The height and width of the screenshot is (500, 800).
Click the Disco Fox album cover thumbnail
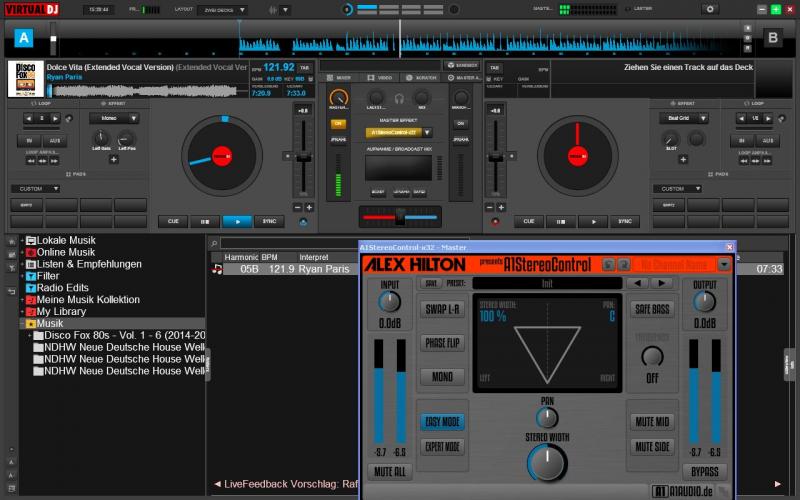tap(26, 79)
